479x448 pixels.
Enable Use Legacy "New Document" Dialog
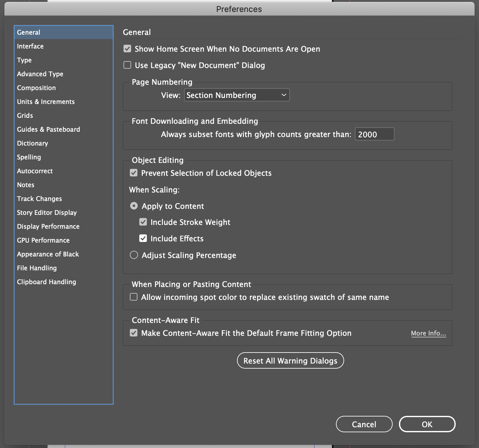pyautogui.click(x=127, y=65)
